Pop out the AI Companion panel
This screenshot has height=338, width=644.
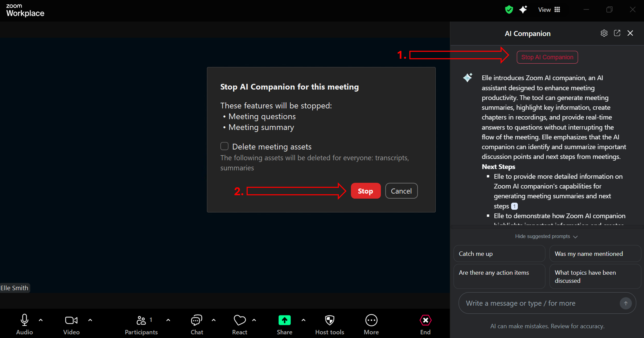tap(617, 33)
